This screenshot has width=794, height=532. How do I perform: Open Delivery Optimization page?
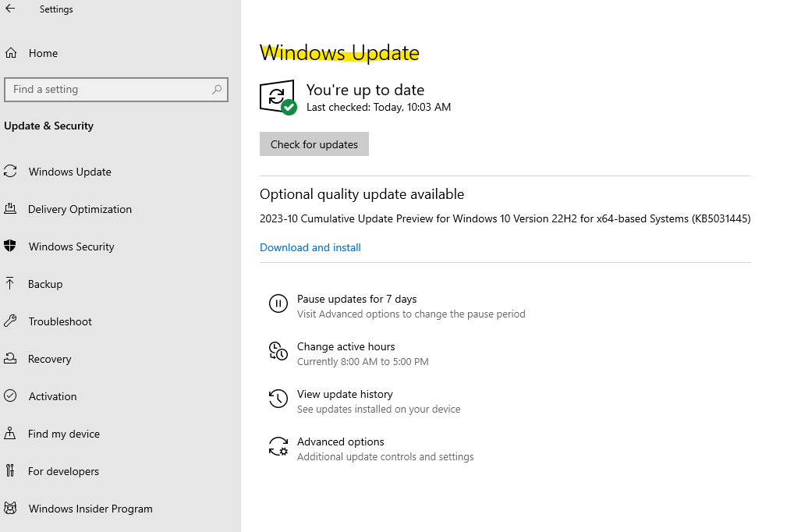(80, 209)
